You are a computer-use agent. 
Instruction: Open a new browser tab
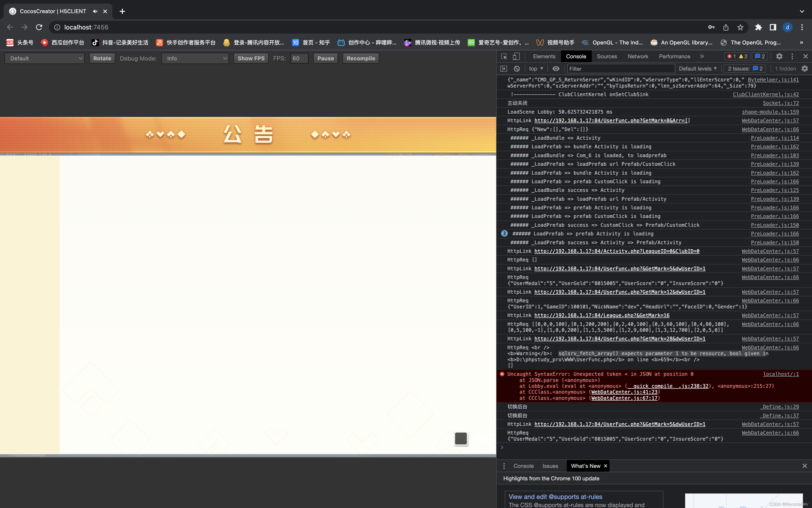tap(123, 11)
